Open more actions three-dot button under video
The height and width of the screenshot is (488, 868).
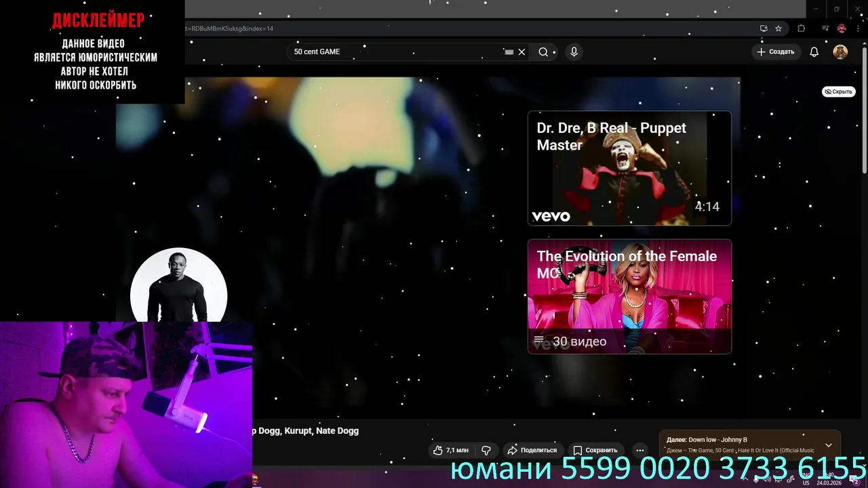click(639, 450)
